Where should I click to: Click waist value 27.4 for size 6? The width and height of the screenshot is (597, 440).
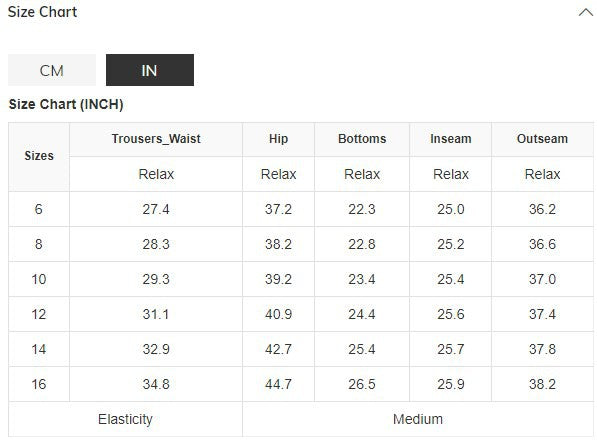point(156,209)
